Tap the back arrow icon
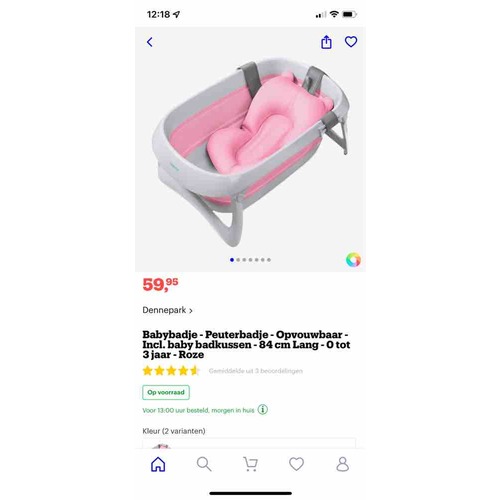This screenshot has width=500, height=500. 150,42
